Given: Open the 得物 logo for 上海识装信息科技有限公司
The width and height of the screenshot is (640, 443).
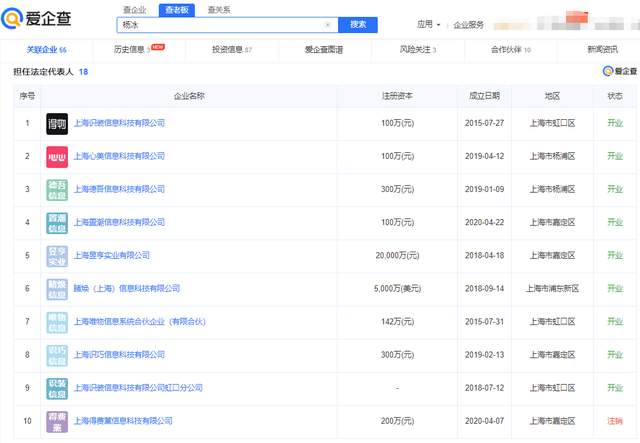Looking at the screenshot, I should [57, 123].
